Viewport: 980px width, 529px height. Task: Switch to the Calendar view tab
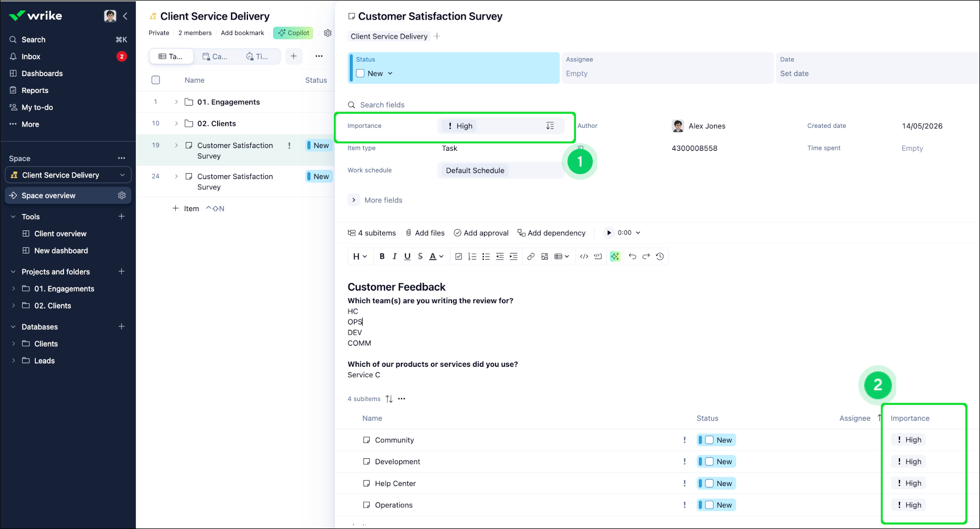214,56
